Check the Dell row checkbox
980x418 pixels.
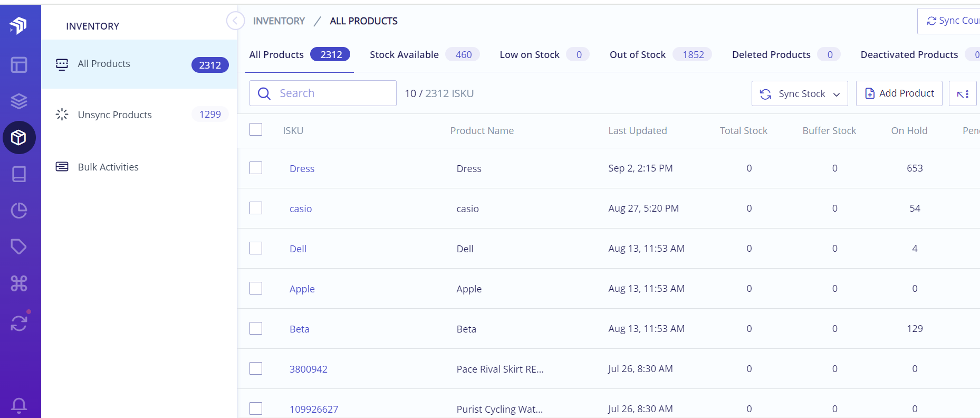(256, 248)
